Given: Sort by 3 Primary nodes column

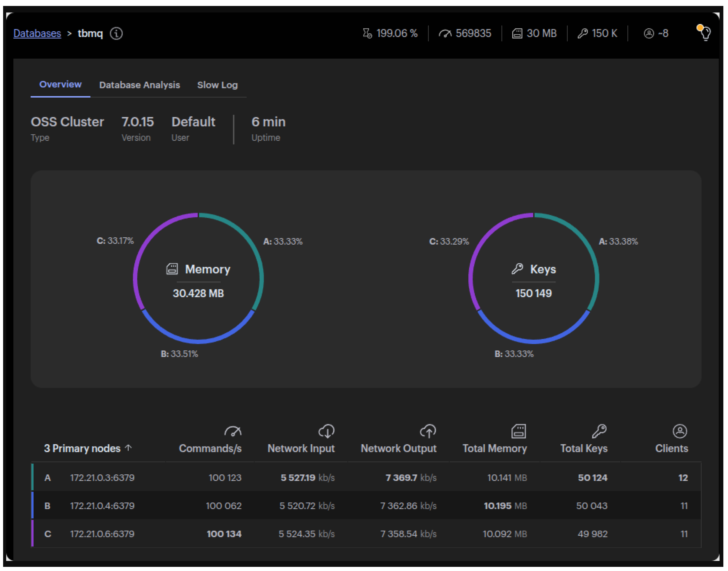Looking at the screenshot, I should pos(82,448).
